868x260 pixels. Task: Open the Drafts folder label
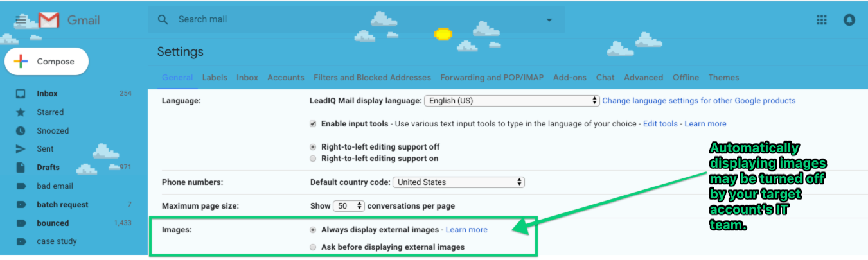[48, 168]
